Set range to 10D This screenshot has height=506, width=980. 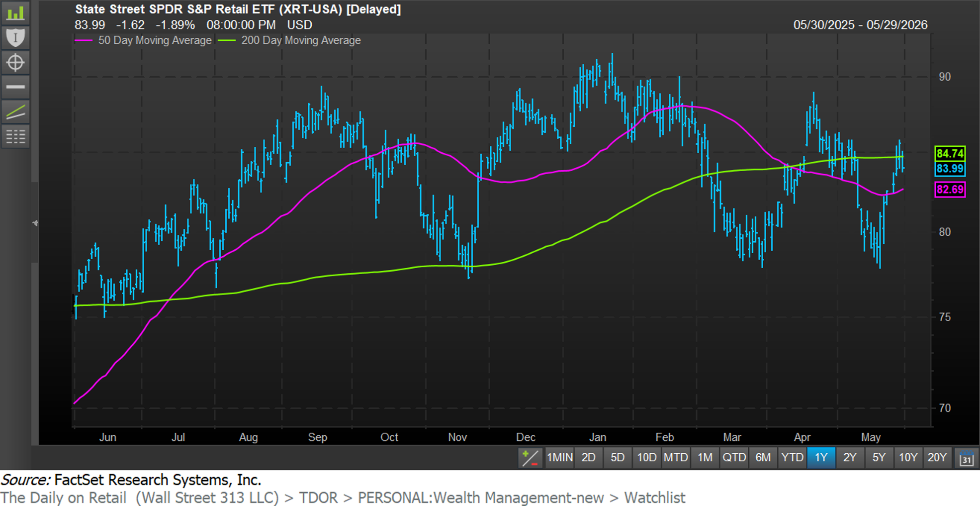646,457
